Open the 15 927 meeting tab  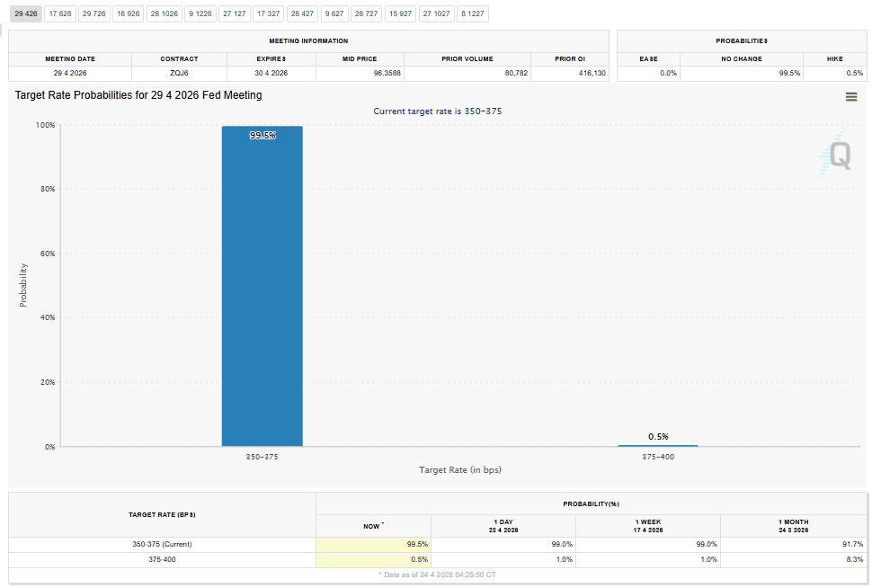click(401, 14)
